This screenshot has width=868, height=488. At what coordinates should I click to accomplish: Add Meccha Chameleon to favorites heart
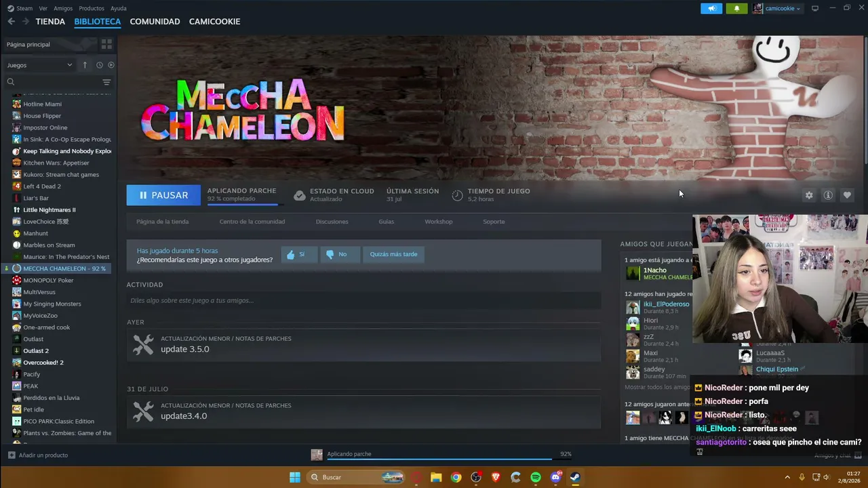847,195
